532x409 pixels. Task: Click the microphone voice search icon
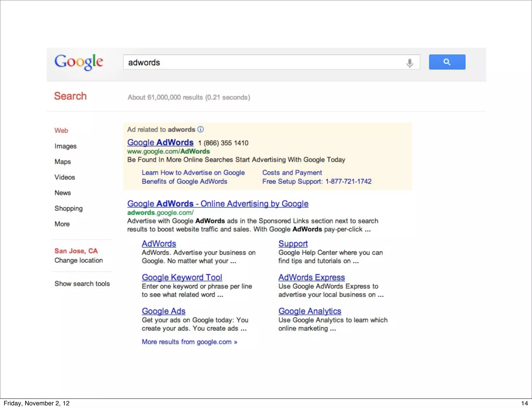[409, 63]
